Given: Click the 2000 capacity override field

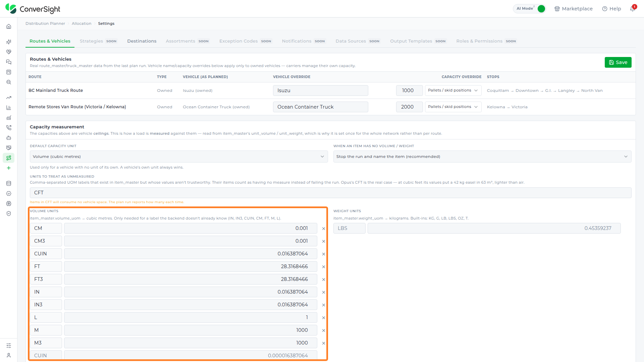Looking at the screenshot, I should tap(409, 107).
